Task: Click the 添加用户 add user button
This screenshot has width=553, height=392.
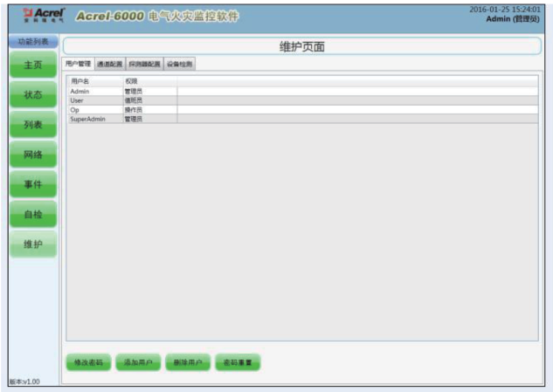Action: 138,362
